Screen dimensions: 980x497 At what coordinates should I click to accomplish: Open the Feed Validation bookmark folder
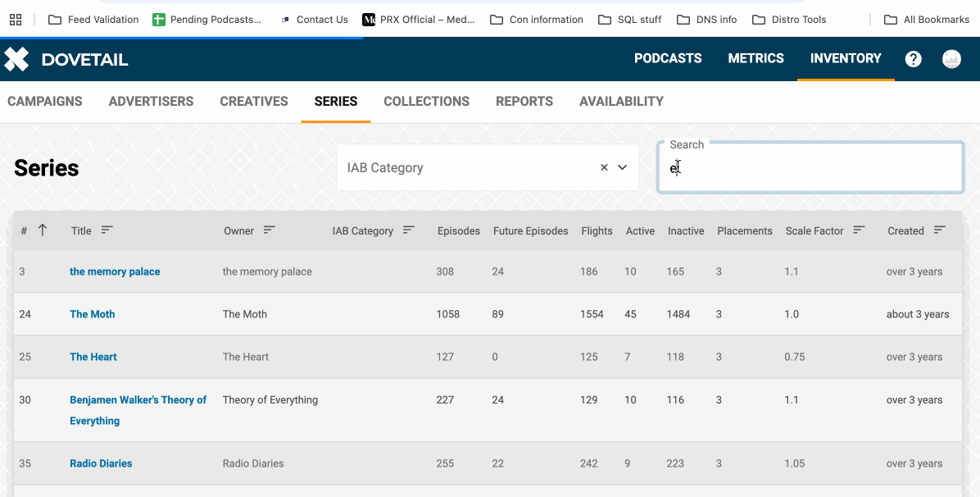[93, 20]
